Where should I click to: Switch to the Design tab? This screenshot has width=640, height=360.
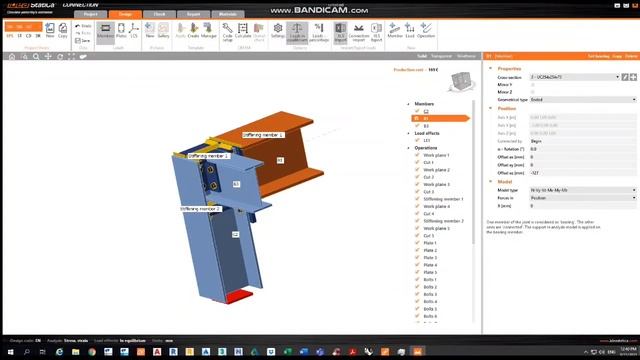click(125, 14)
